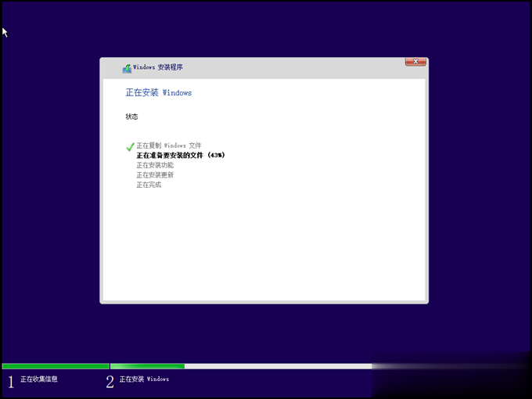Click the 'Windows 安装程序' title text
This screenshot has height=399, width=532.
coord(158,67)
